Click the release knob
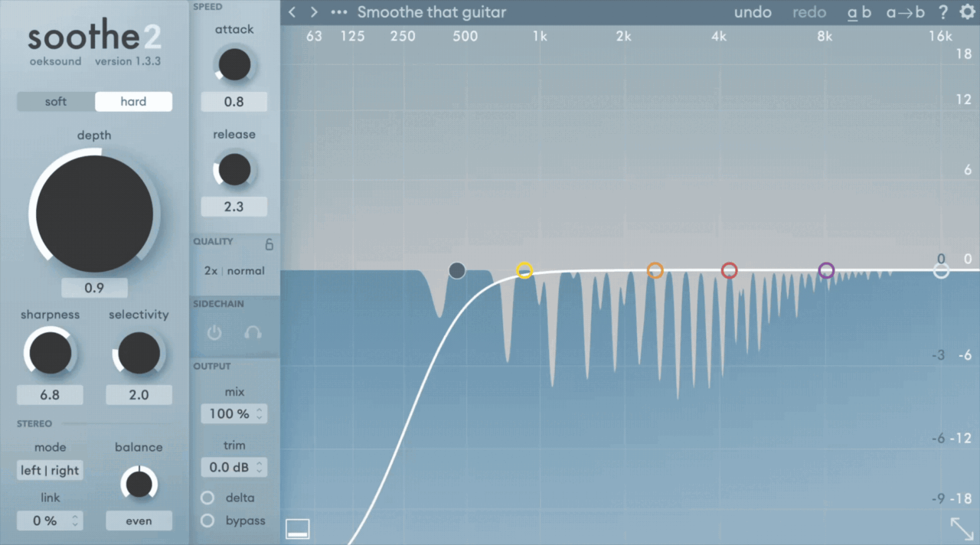 234,170
